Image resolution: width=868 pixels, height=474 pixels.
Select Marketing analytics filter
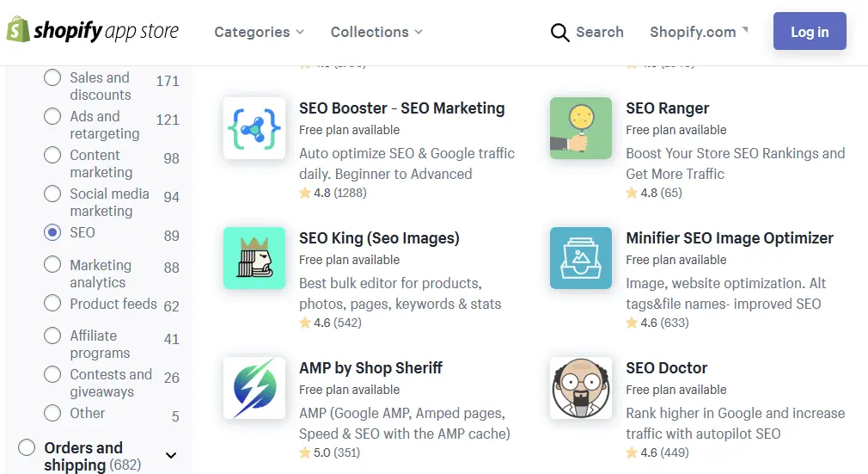tap(52, 264)
